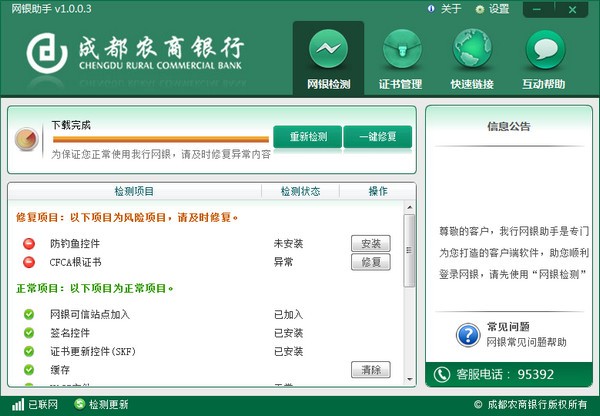Click the 未安装 status text
The width and height of the screenshot is (600, 416).
[289, 243]
